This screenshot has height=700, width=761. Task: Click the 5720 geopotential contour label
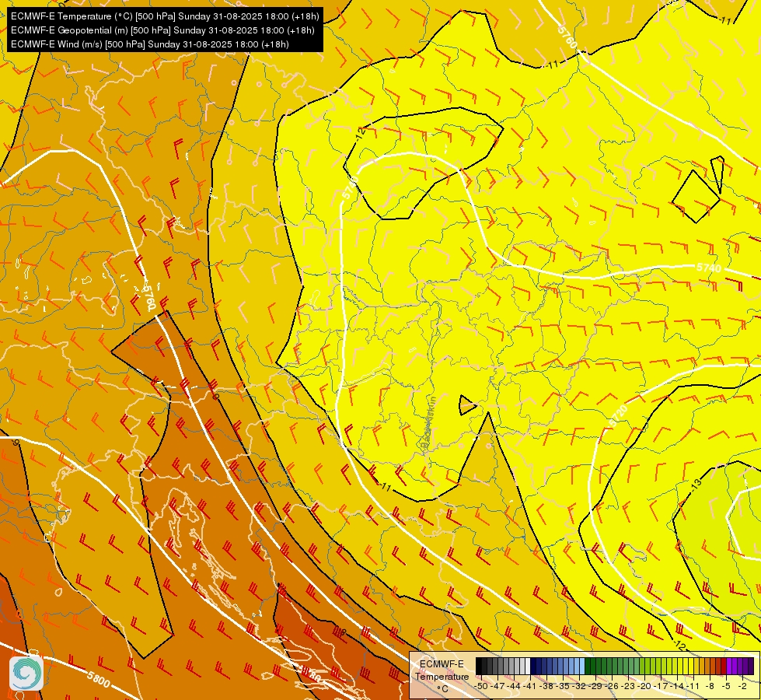point(617,416)
